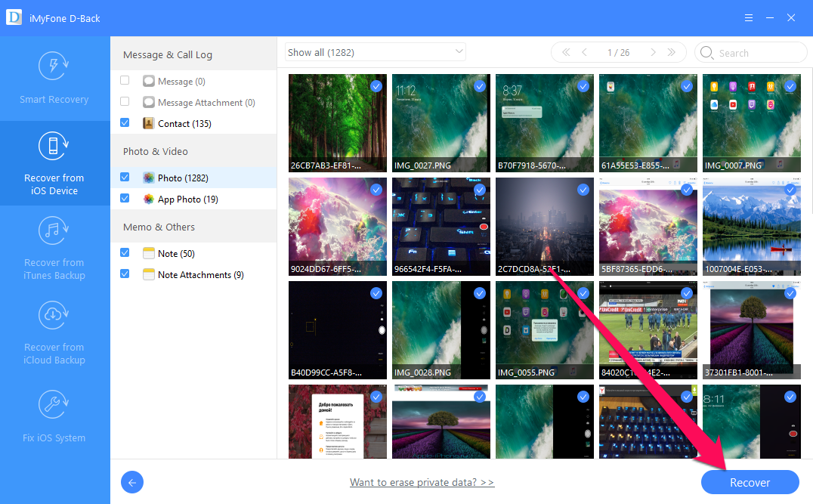Click the Recover button
Screen dimensions: 813x504
750,482
